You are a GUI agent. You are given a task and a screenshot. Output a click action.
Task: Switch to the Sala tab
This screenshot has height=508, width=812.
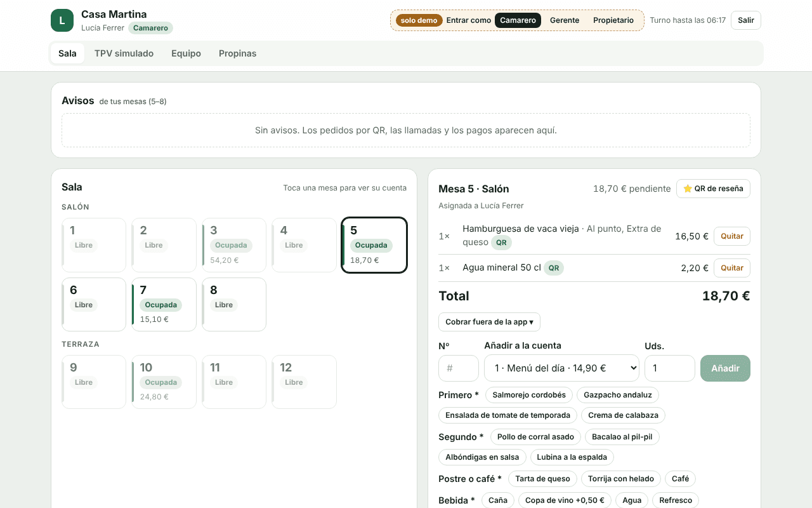click(67, 53)
